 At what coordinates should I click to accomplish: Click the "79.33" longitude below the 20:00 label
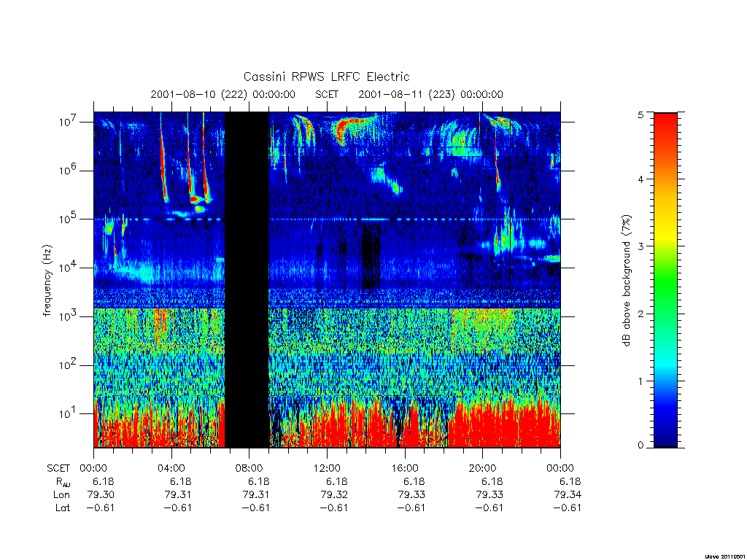click(489, 495)
